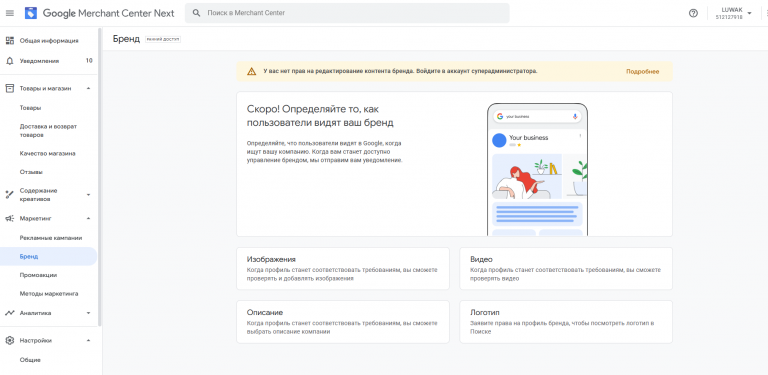Click the Google Merchant Center logo

[x=31, y=13]
